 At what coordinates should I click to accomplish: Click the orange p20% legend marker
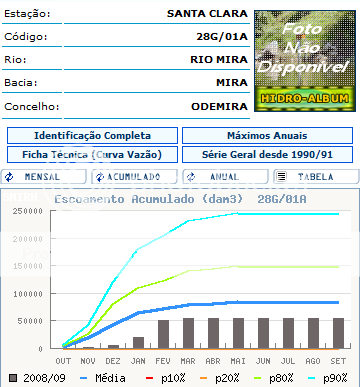pyautogui.click(x=203, y=378)
